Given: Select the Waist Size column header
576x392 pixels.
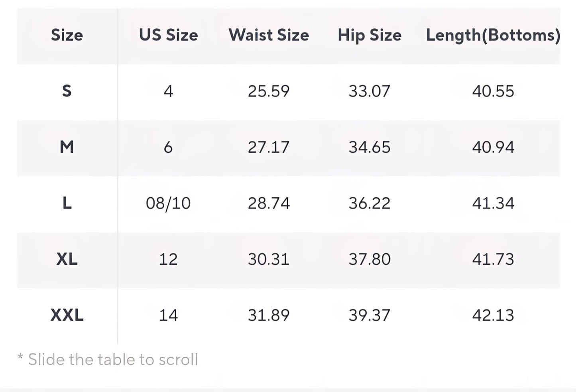Looking at the screenshot, I should [269, 35].
